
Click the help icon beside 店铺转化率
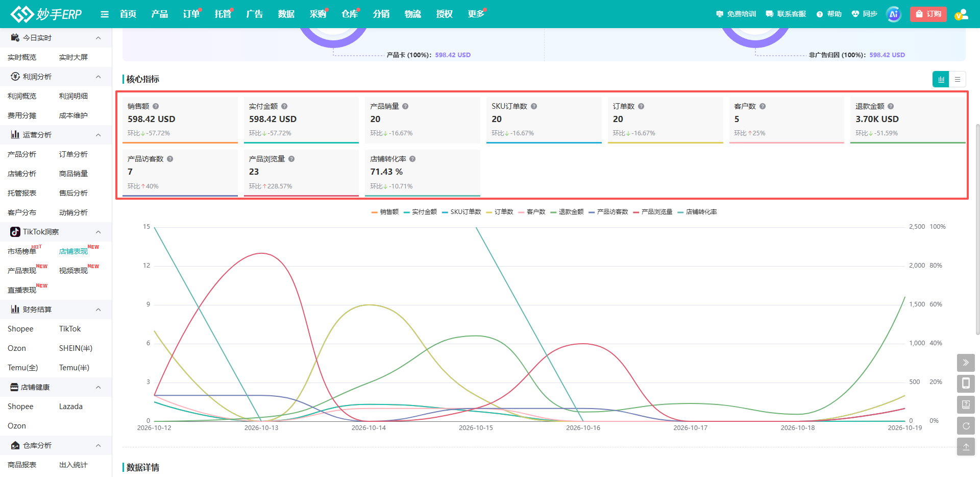(x=412, y=159)
